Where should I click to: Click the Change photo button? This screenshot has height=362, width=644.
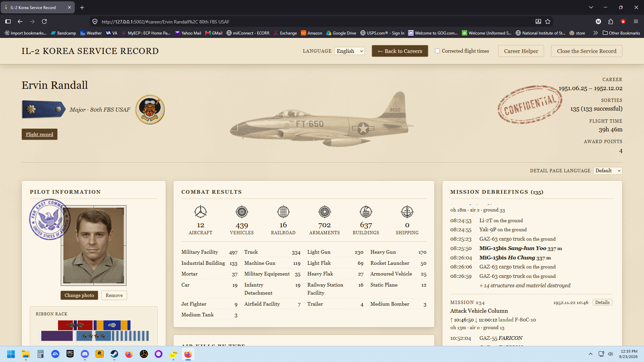pyautogui.click(x=79, y=295)
